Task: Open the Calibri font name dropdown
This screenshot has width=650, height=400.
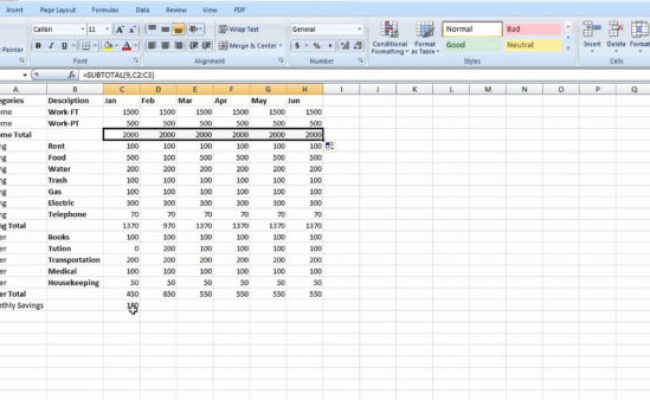Action: pyautogui.click(x=82, y=29)
